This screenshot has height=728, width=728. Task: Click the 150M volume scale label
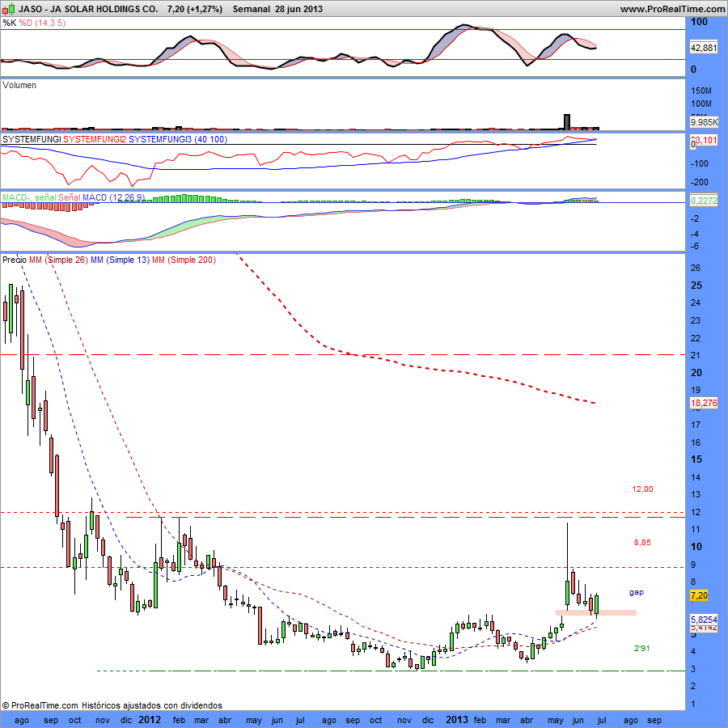[701, 91]
